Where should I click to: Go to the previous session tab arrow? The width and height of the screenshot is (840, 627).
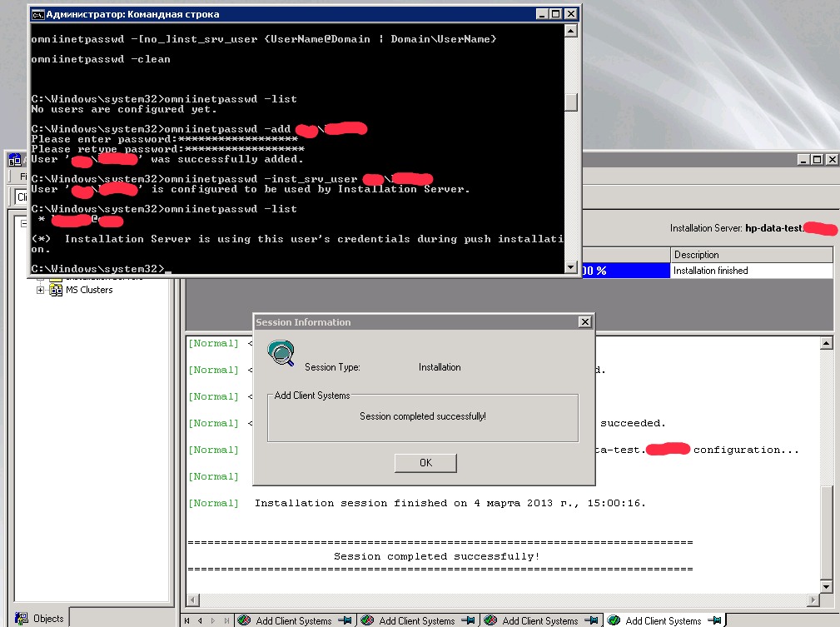coord(200,620)
